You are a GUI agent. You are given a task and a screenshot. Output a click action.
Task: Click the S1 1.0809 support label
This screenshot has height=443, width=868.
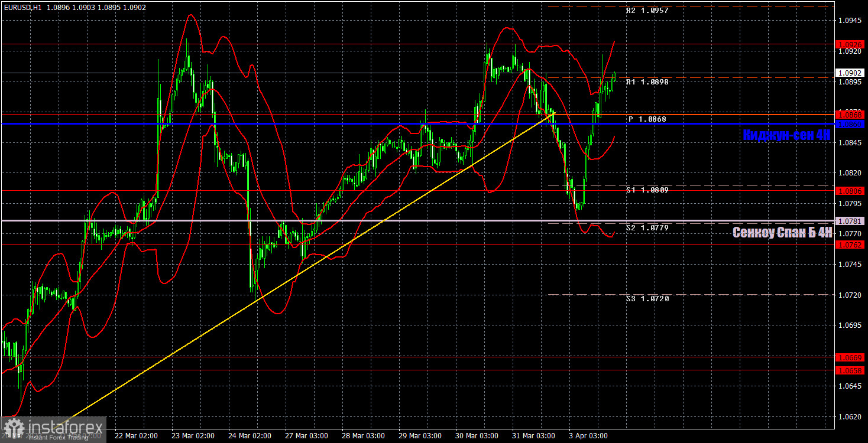coord(647,190)
